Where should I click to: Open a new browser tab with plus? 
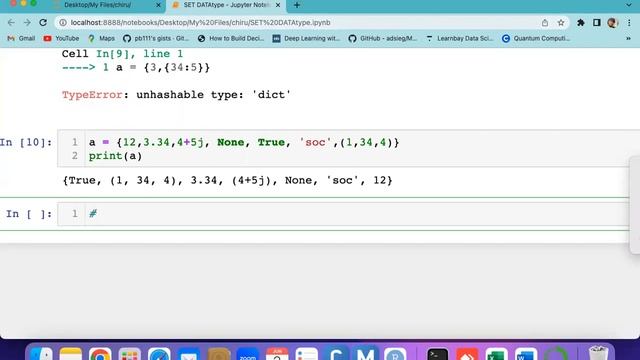point(297,5)
